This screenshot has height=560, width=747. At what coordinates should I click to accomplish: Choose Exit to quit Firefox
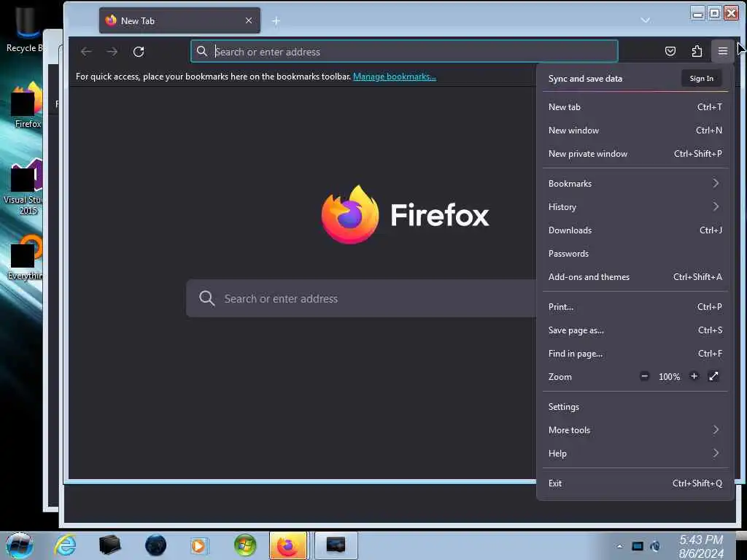[x=635, y=483]
